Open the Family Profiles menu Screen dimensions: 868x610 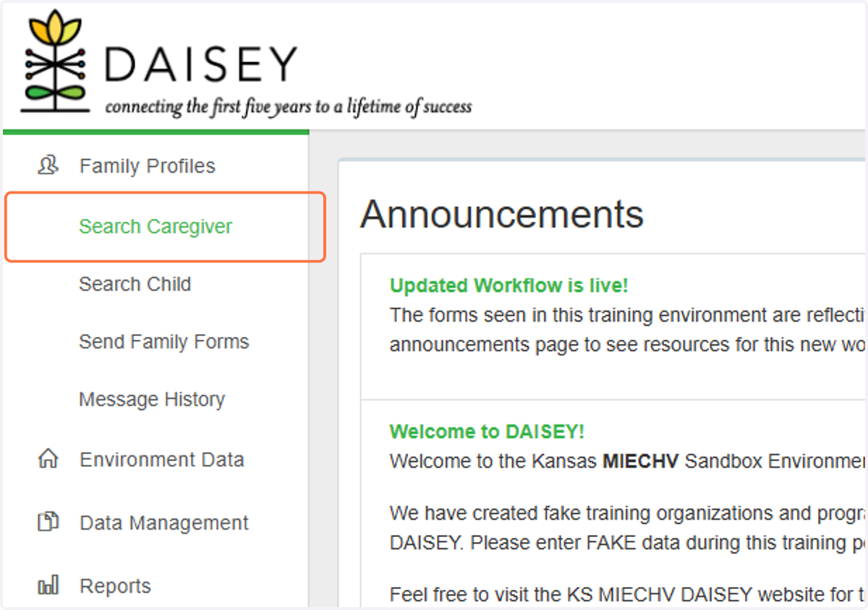[148, 166]
